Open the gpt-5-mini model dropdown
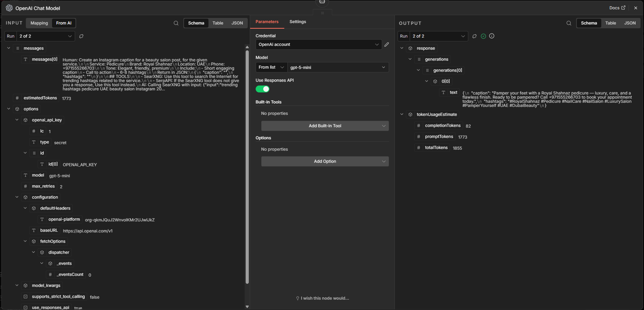Screen dimensions: 644x310 (x=338, y=67)
